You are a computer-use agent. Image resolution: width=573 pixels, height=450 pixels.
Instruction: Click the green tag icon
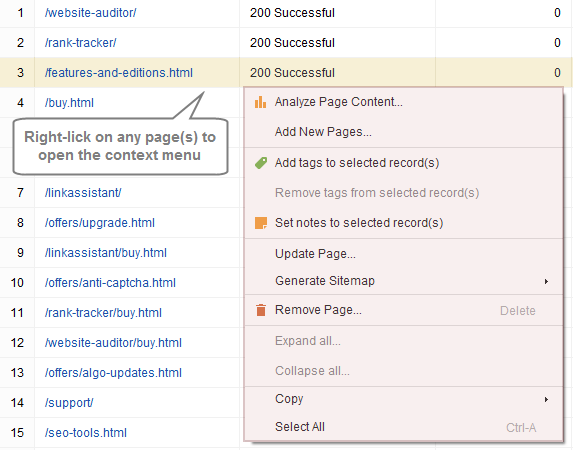[x=261, y=163]
